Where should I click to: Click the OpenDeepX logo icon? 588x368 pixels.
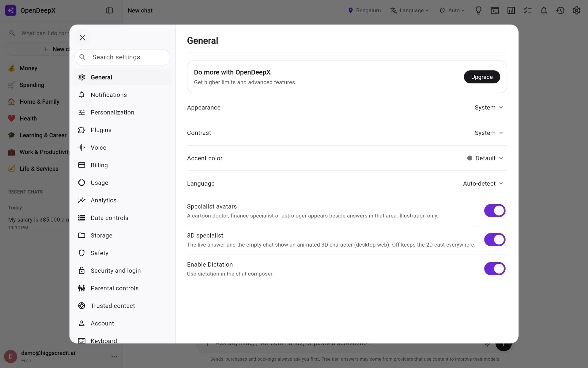11,10
